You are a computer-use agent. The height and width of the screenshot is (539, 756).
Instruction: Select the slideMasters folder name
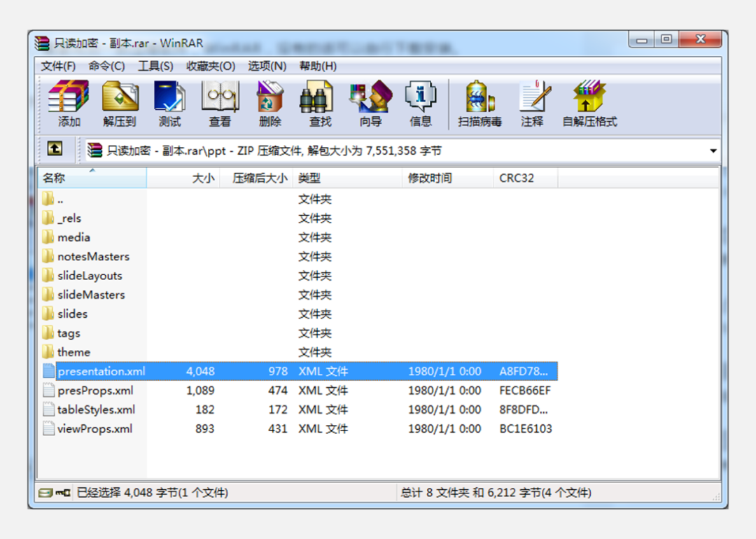(x=91, y=295)
